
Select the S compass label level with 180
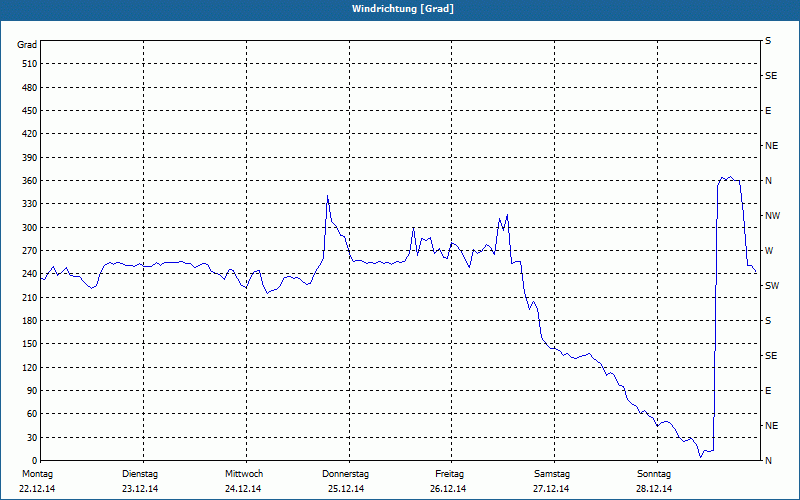click(x=768, y=321)
